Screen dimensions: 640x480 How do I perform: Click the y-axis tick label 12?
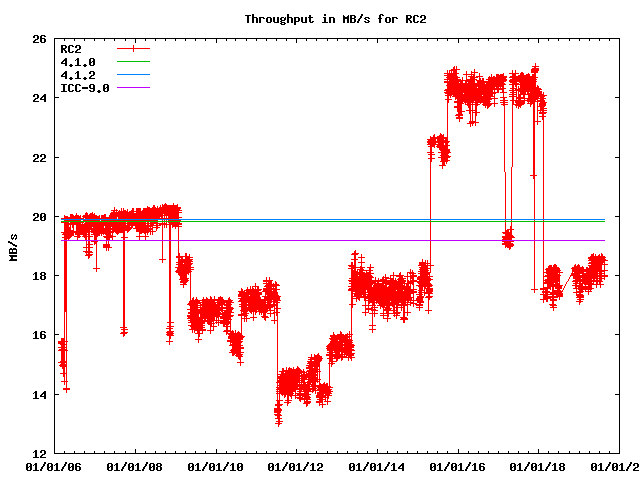(38, 454)
